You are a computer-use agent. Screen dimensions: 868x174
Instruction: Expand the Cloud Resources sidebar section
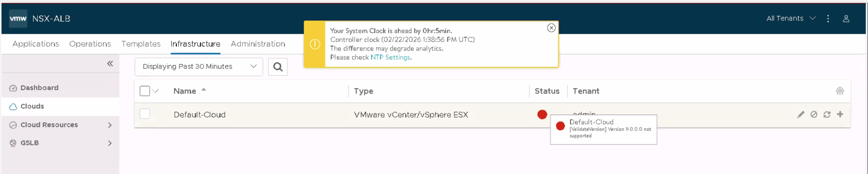[109, 125]
